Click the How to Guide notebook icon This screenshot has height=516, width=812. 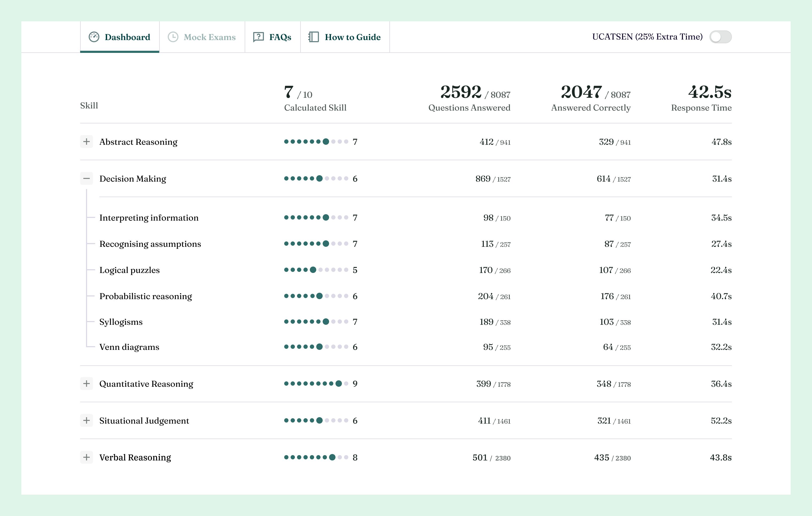[314, 37]
